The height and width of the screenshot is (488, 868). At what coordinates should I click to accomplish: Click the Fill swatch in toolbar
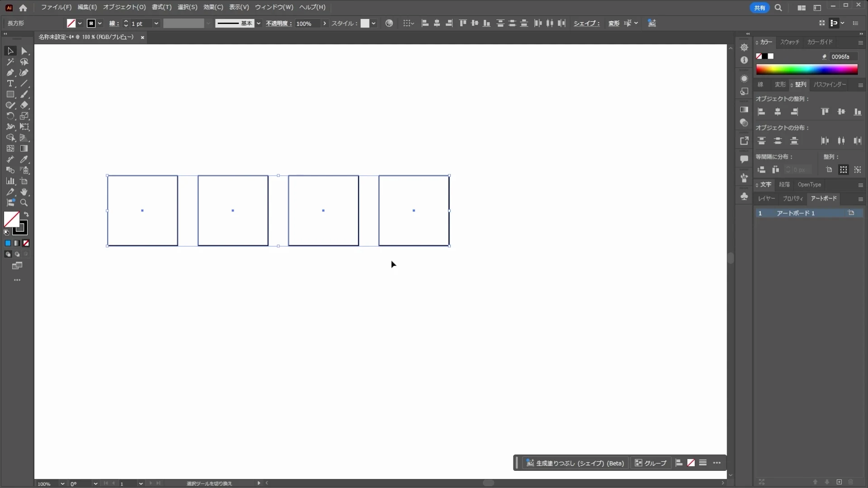coord(12,220)
